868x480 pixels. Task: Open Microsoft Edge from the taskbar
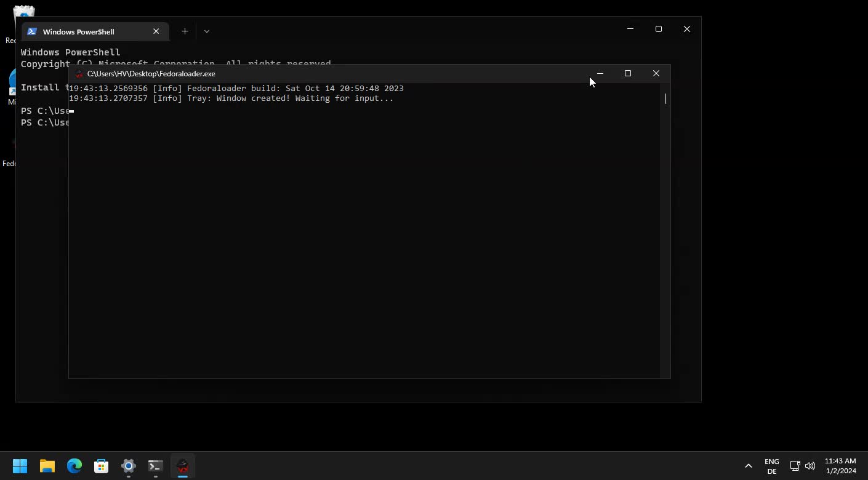(x=74, y=466)
